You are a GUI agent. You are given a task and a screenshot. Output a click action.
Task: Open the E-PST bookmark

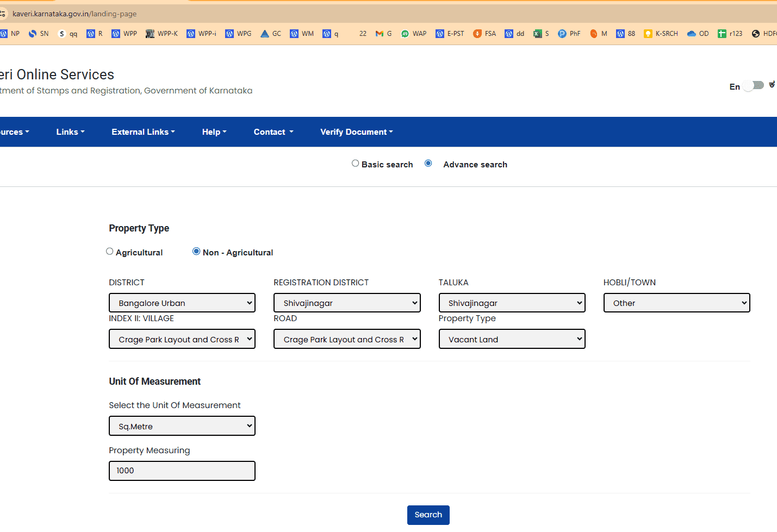(450, 33)
